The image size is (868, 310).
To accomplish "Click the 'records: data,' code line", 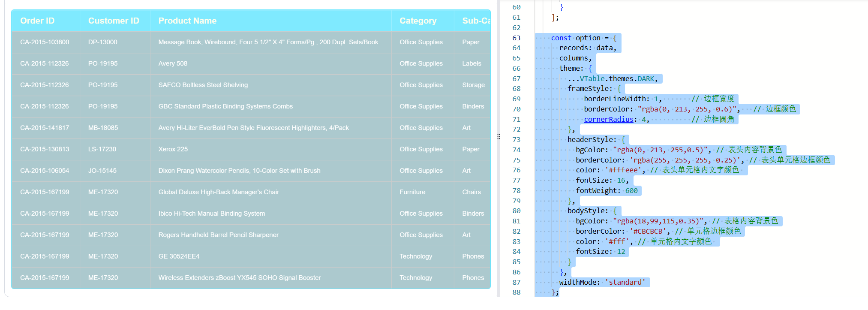I will coord(588,48).
